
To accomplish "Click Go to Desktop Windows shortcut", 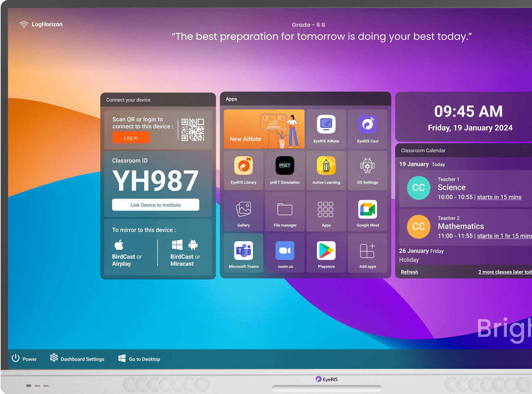I will coord(139,359).
